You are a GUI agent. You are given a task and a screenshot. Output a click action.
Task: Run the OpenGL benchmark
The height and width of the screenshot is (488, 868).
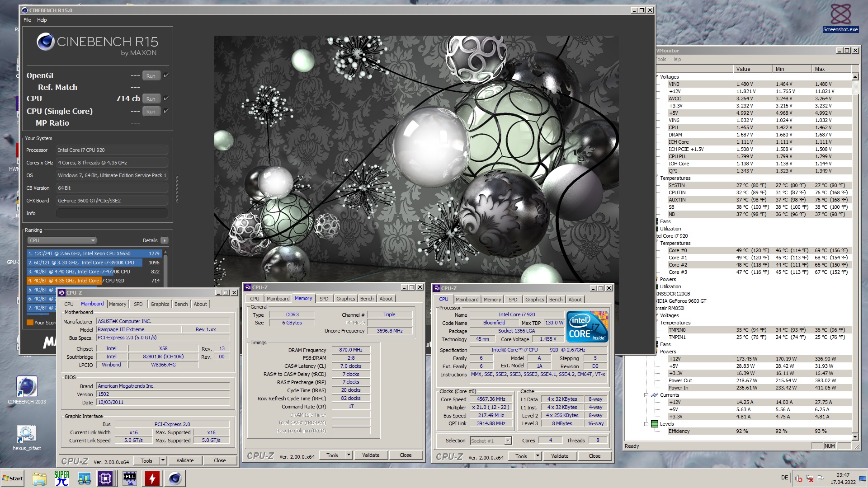click(151, 75)
